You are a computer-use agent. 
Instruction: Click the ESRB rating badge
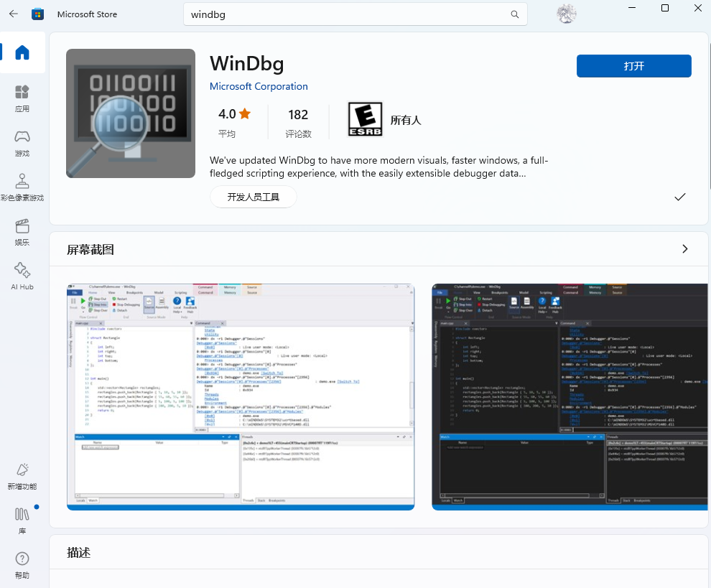[x=365, y=119]
